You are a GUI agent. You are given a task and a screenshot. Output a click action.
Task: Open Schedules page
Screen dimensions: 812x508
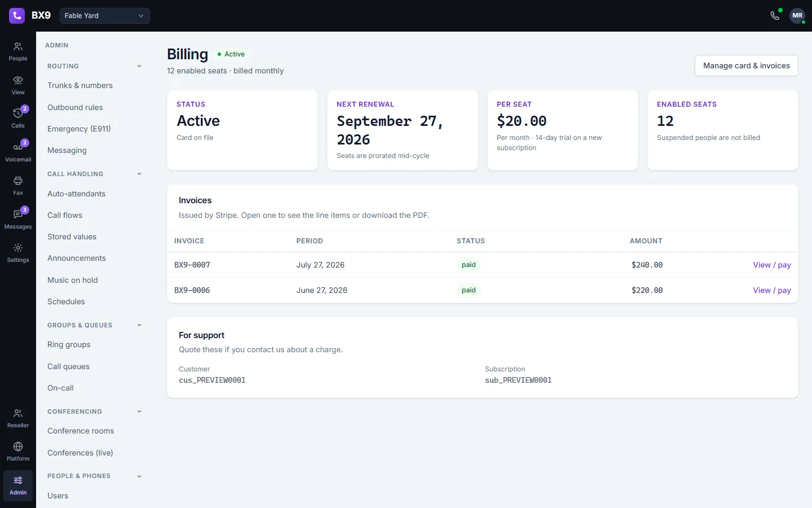[x=66, y=301]
